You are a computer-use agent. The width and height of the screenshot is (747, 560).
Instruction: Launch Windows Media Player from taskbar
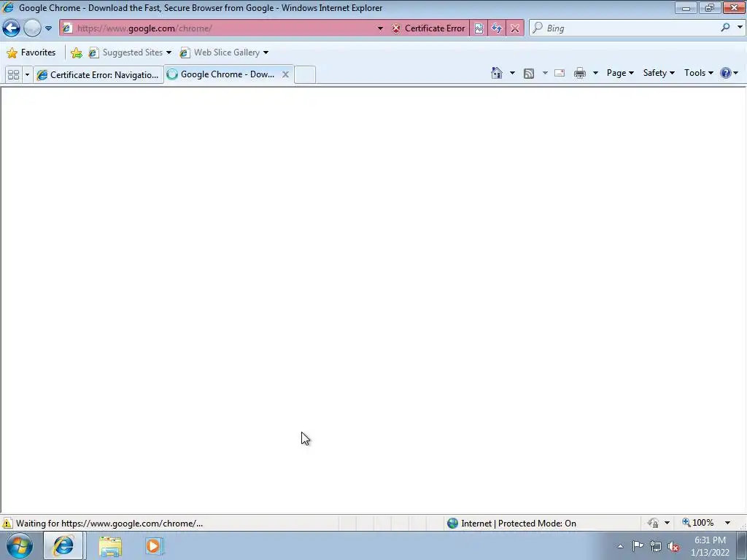click(x=154, y=545)
